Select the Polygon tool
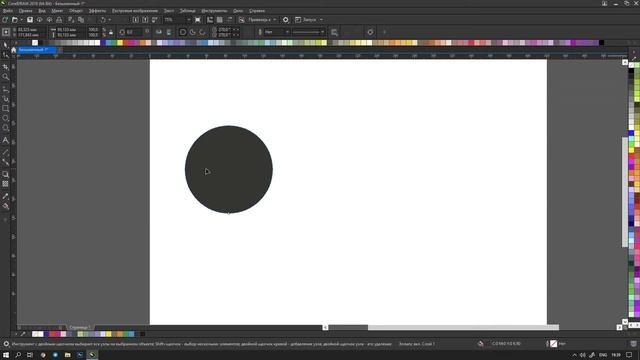This screenshot has width=640, height=360. [5, 128]
